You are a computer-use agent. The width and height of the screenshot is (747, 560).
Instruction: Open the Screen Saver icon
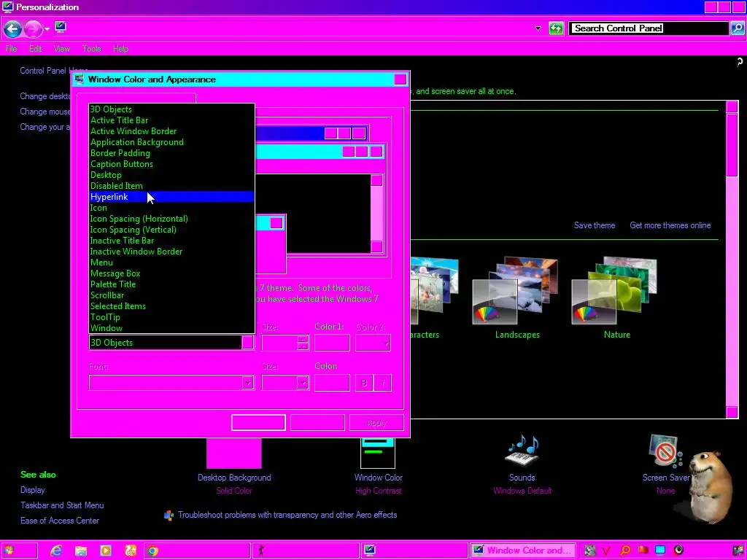click(x=665, y=451)
